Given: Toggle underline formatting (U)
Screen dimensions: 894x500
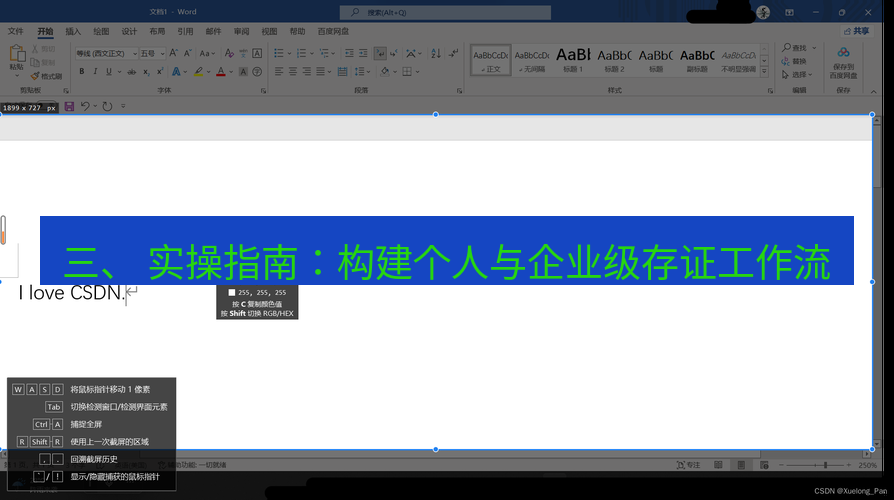Looking at the screenshot, I should 108,71.
